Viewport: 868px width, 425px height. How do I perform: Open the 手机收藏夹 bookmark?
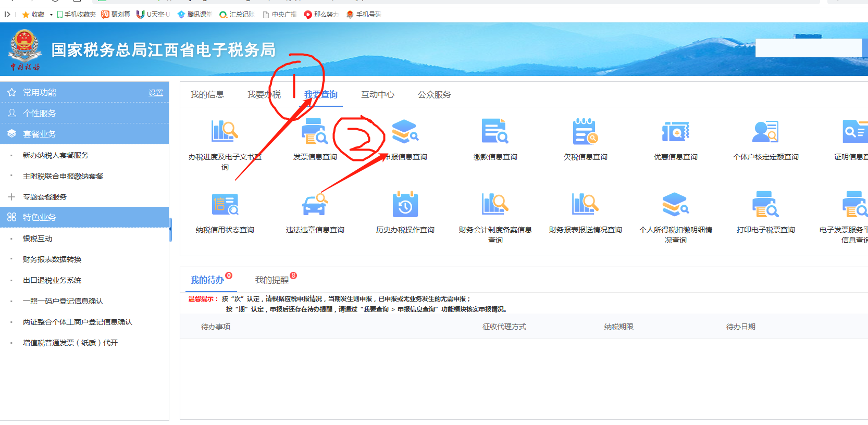click(x=76, y=15)
